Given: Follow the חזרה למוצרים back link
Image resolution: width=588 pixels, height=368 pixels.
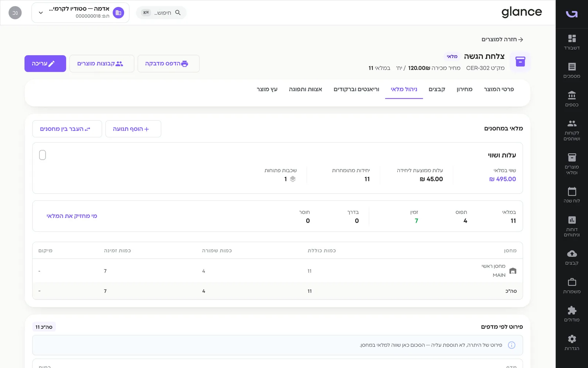Looking at the screenshot, I should click(502, 39).
